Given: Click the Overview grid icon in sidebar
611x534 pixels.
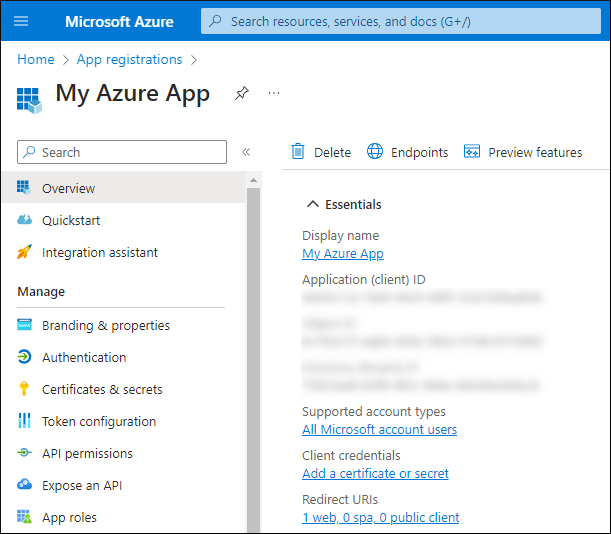Looking at the screenshot, I should [x=23, y=187].
